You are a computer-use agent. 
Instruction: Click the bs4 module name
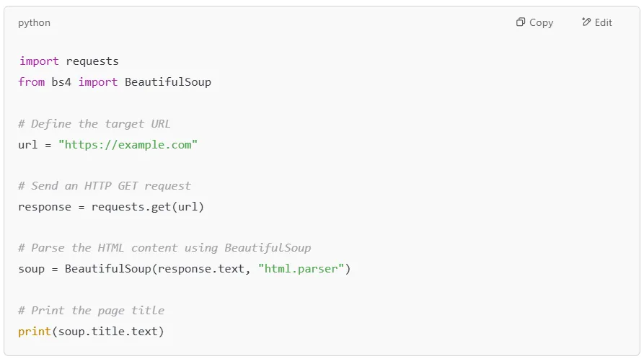tap(61, 82)
